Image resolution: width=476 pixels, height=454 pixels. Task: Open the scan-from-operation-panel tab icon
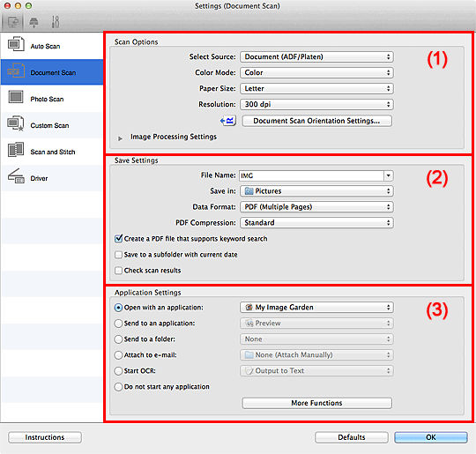(x=33, y=22)
